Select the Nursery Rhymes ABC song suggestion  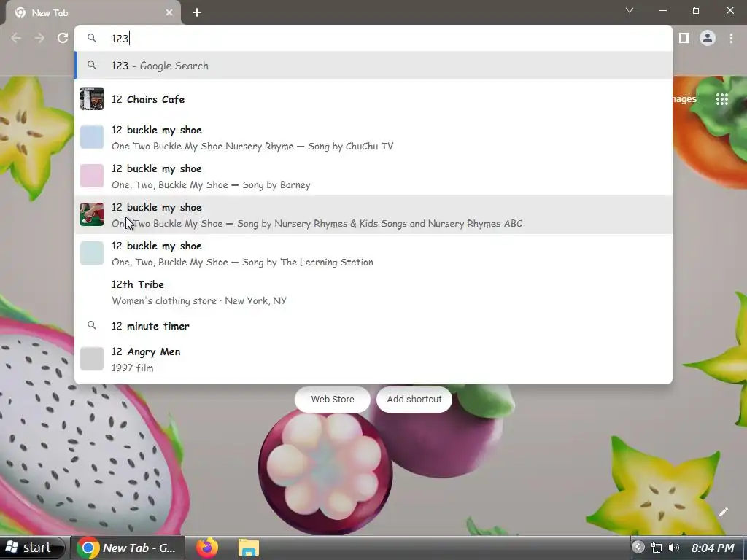tap(373, 215)
